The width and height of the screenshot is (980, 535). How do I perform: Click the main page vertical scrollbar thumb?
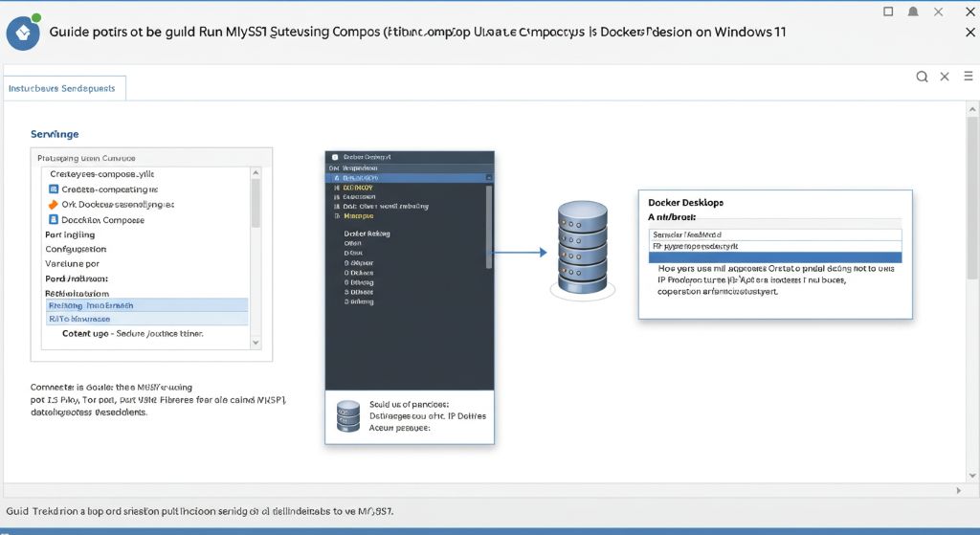tap(972, 197)
